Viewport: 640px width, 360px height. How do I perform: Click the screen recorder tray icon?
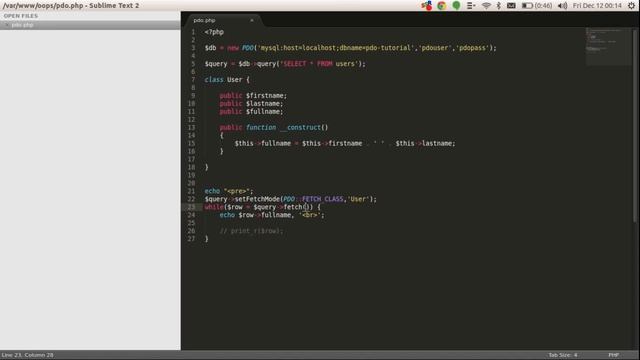427,6
